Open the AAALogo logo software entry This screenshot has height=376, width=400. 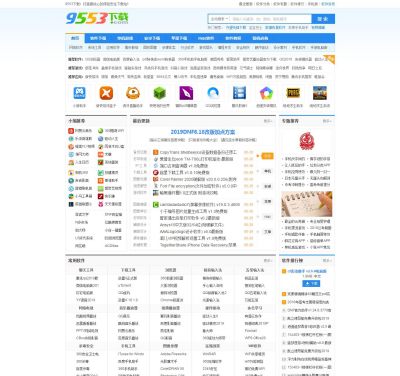[x=191, y=231]
